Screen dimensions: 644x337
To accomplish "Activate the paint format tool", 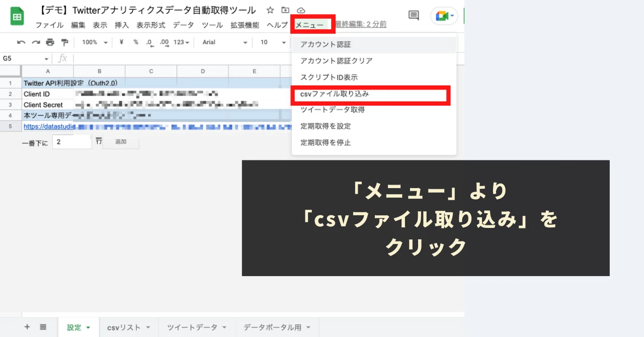I will click(64, 42).
